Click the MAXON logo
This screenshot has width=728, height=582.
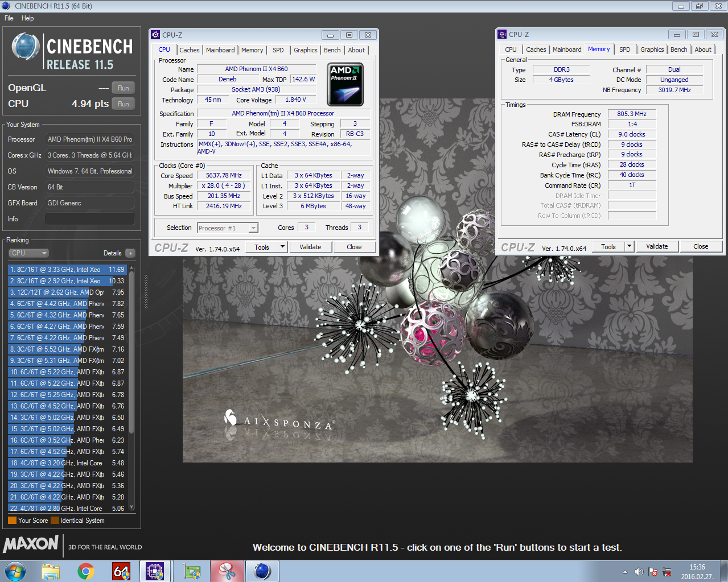coord(31,544)
